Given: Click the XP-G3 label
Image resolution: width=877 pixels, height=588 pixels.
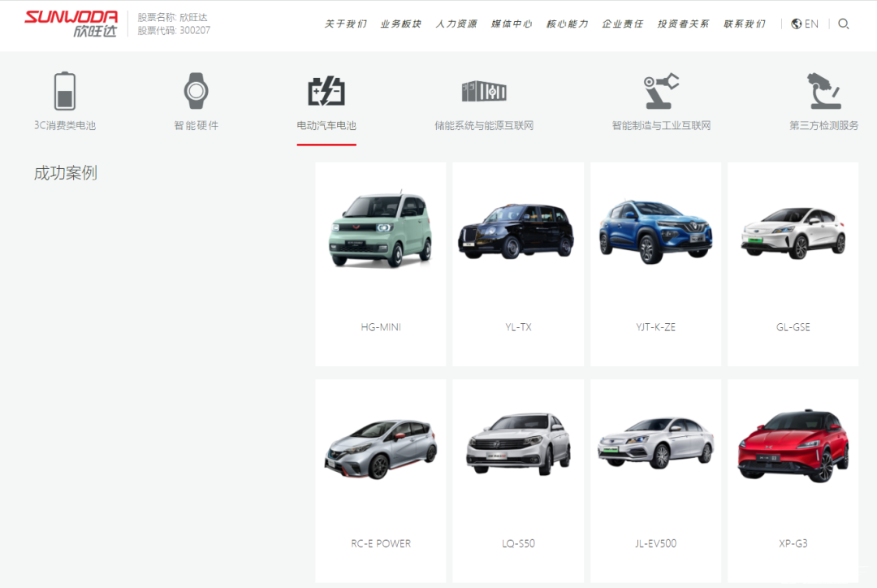Looking at the screenshot, I should [793, 544].
